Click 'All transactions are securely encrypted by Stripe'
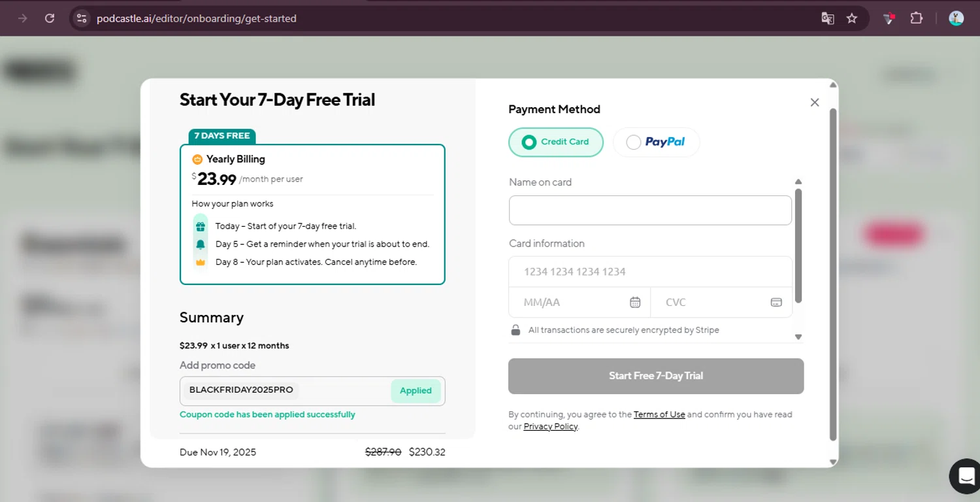The image size is (980, 502). [x=624, y=330]
